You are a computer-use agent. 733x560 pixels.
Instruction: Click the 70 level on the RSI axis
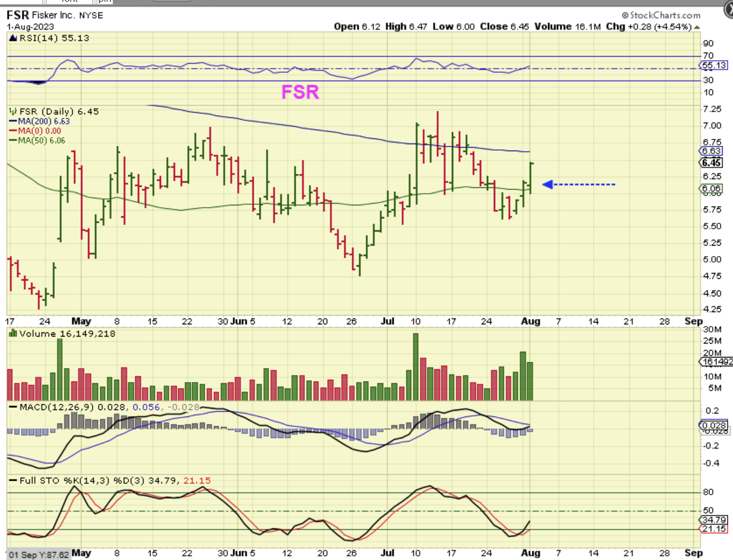708,55
